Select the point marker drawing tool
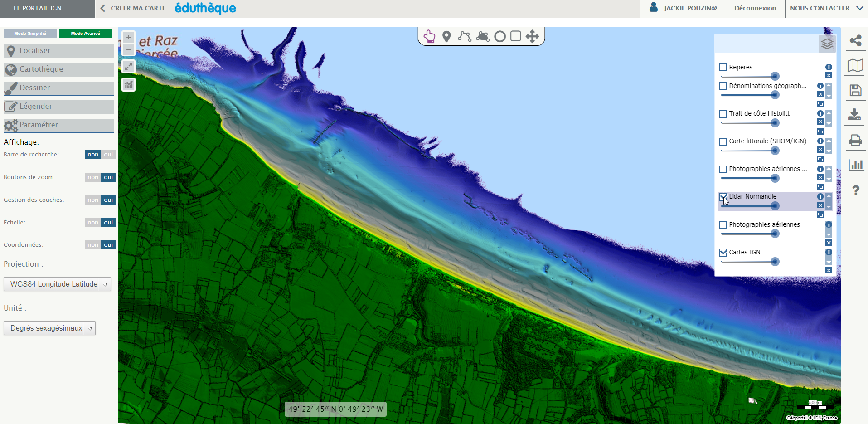 coord(446,36)
